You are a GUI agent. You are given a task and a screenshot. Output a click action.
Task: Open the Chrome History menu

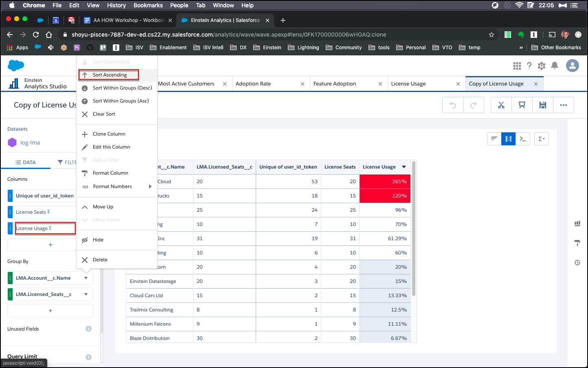pos(116,5)
